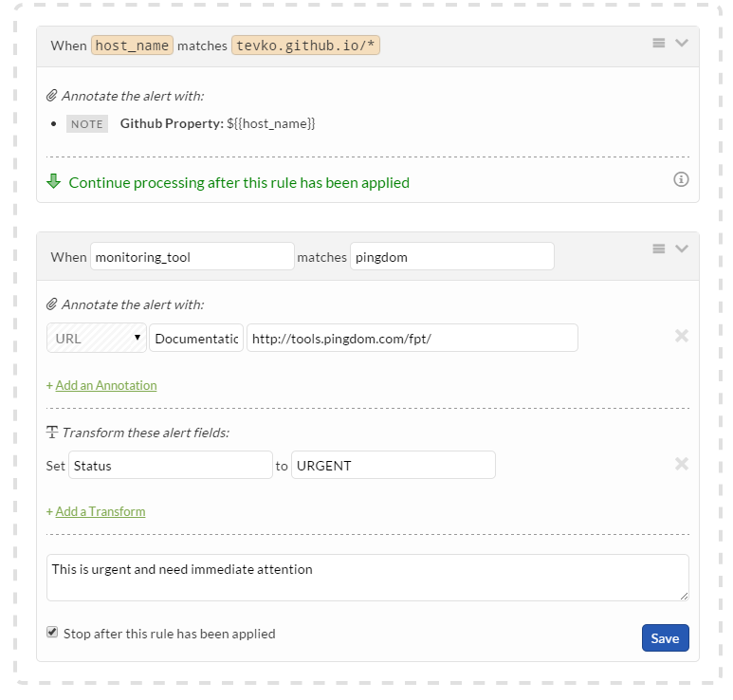The width and height of the screenshot is (733, 700).
Task: Click Add an Annotation link
Action: pos(105,385)
